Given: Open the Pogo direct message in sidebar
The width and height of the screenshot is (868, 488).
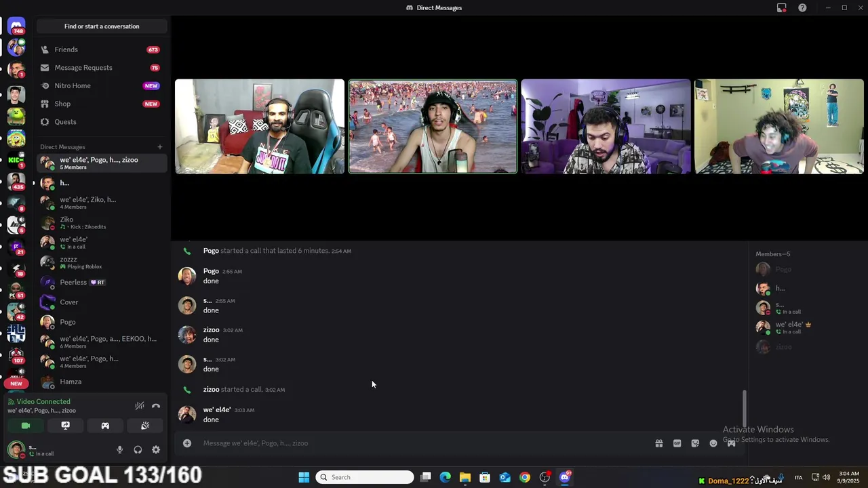Looking at the screenshot, I should (x=102, y=322).
